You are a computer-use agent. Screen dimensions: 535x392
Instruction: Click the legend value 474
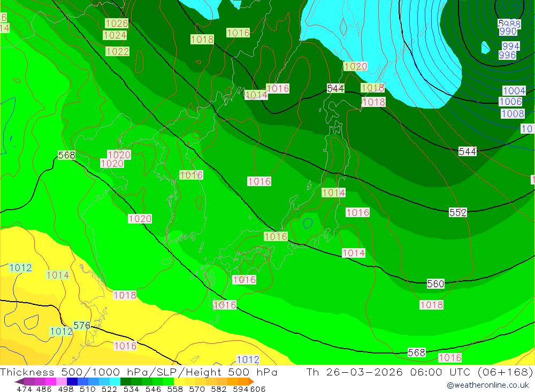click(24, 389)
